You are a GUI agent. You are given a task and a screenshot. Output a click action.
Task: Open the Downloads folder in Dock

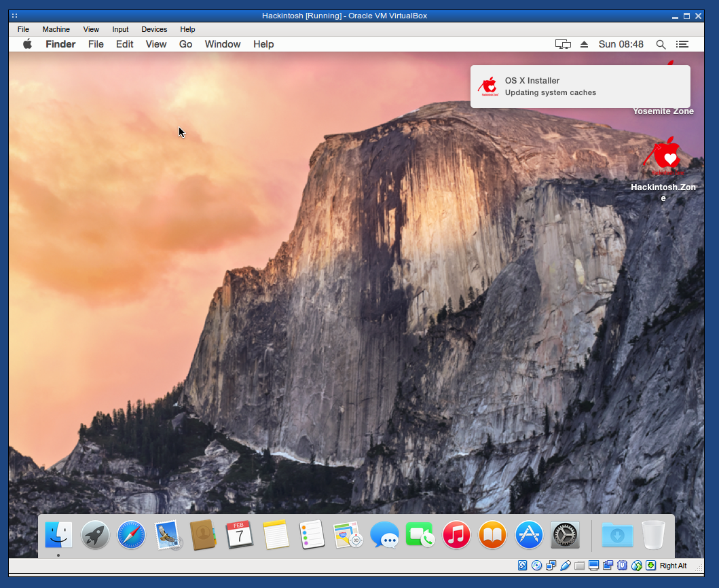click(x=617, y=535)
